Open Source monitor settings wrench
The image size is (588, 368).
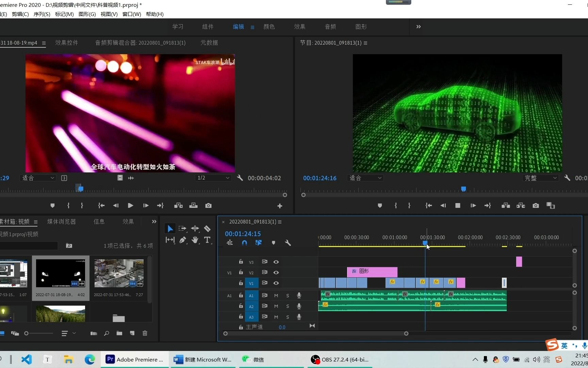[x=240, y=178]
